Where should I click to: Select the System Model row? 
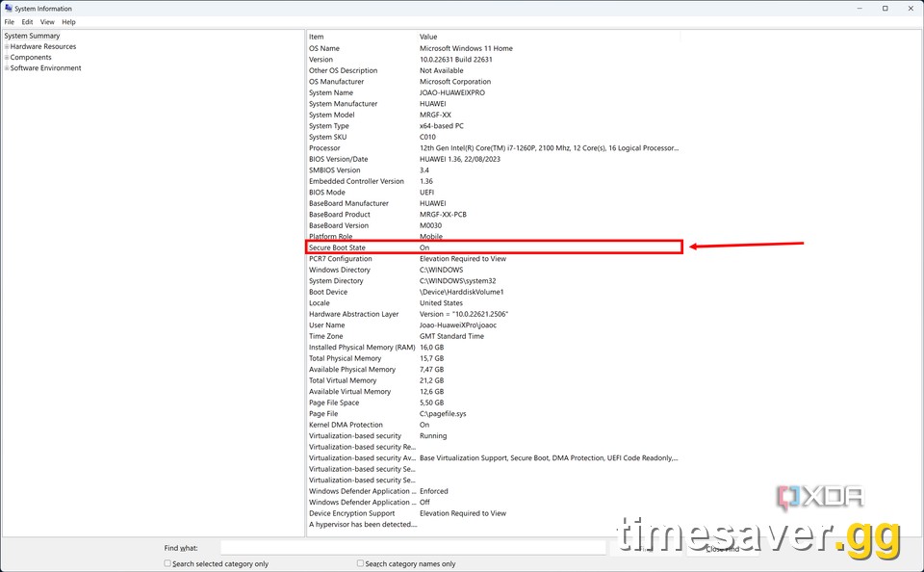click(x=493, y=115)
